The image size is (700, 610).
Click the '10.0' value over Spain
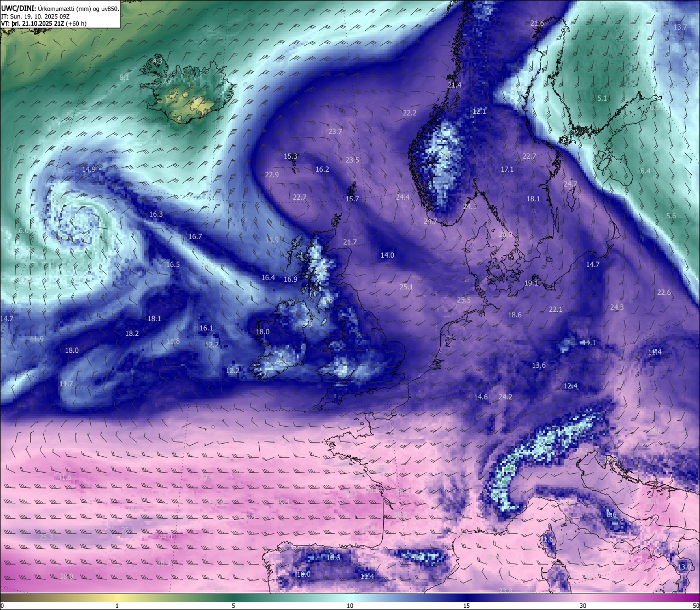click(x=304, y=574)
